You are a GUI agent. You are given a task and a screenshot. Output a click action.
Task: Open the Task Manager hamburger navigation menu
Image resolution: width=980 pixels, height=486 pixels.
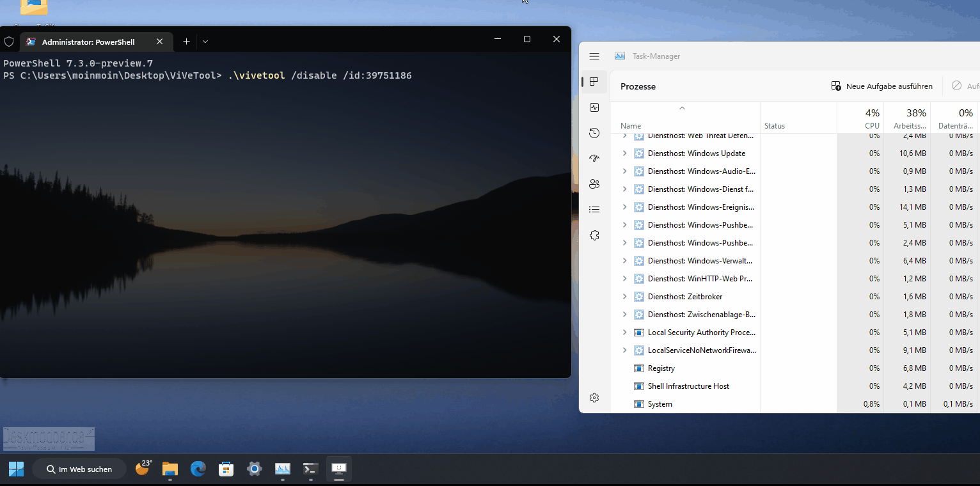click(594, 56)
